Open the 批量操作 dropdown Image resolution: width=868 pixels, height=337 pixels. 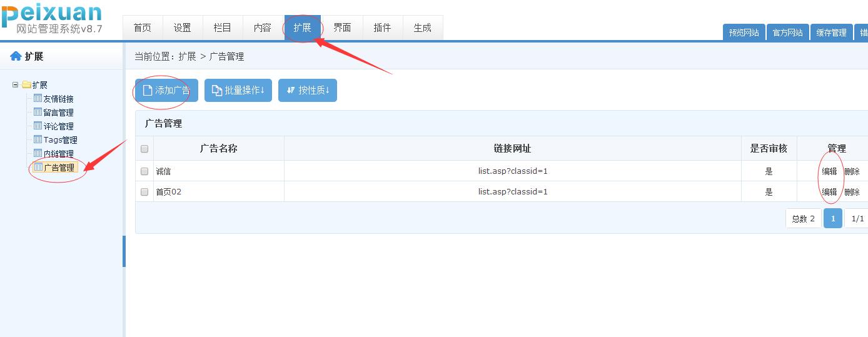238,91
